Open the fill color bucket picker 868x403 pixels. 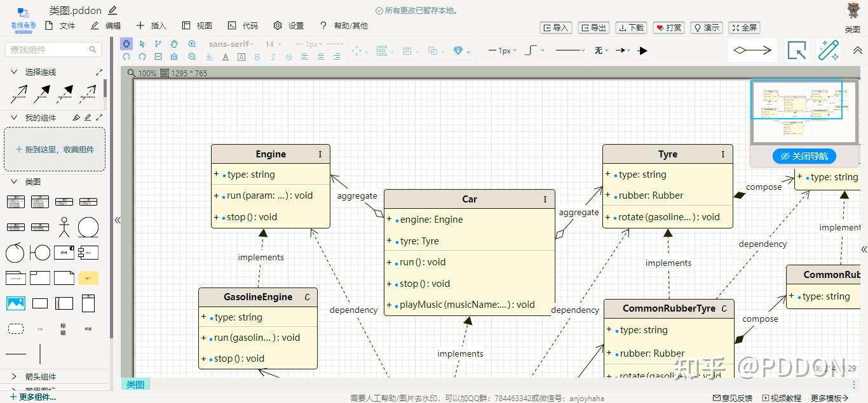(210, 57)
